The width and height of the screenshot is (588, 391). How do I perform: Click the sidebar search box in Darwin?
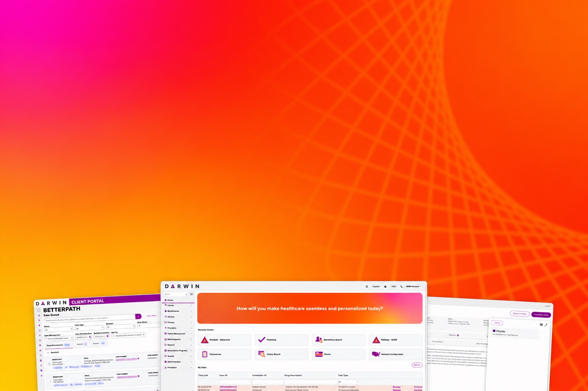[176, 294]
